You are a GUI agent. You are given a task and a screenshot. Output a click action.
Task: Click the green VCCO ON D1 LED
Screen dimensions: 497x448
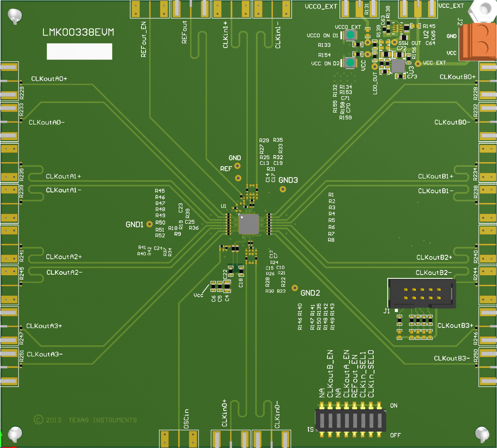350,35
